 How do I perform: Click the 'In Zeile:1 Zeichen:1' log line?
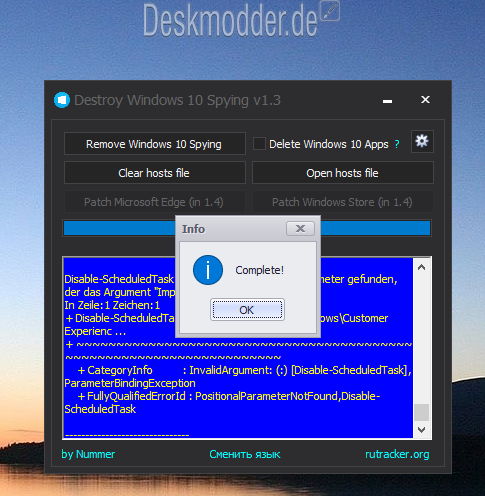pos(112,305)
